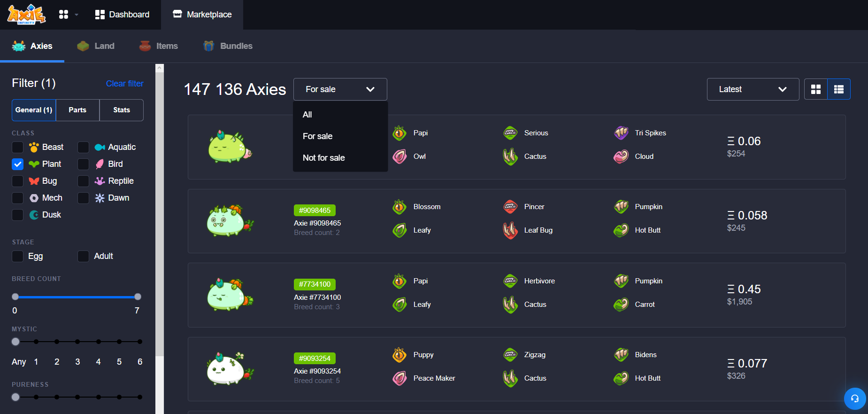
Task: Tick the Dusk class checkbox
Action: pyautogui.click(x=17, y=215)
